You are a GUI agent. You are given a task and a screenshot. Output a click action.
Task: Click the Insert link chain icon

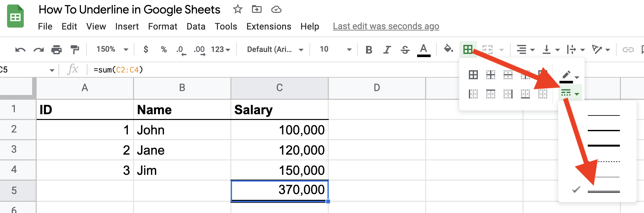tap(628, 49)
